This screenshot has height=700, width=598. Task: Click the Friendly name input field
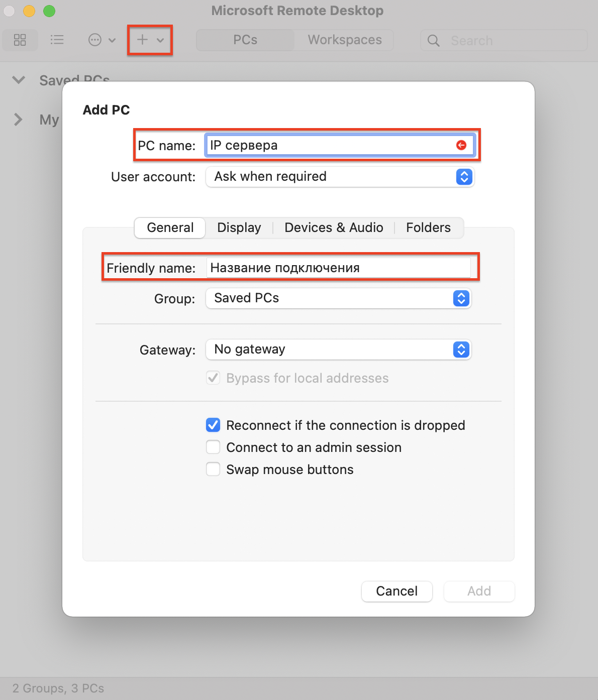point(339,268)
